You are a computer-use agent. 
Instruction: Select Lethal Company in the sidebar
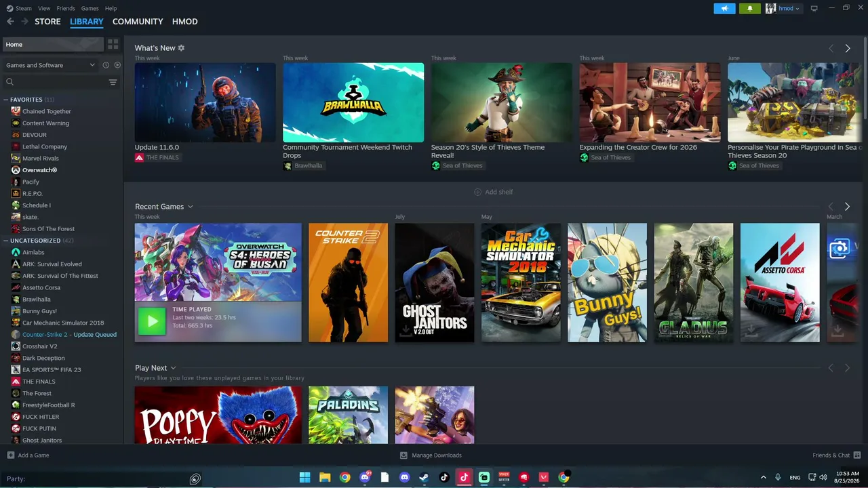45,146
